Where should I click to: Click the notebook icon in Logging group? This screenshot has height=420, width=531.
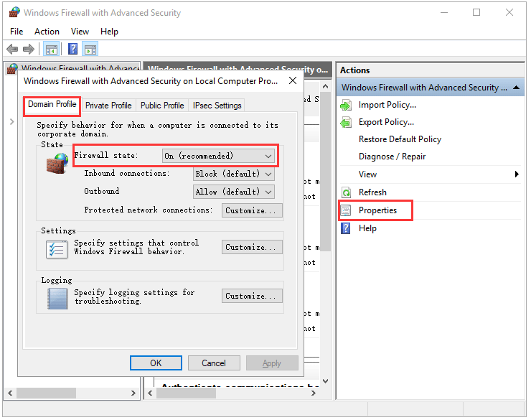tap(57, 299)
